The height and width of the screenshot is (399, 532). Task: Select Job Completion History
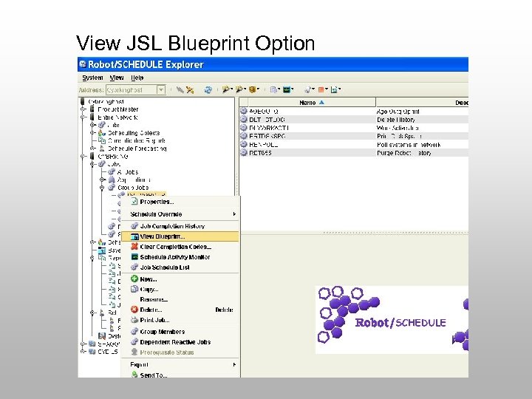click(180, 226)
